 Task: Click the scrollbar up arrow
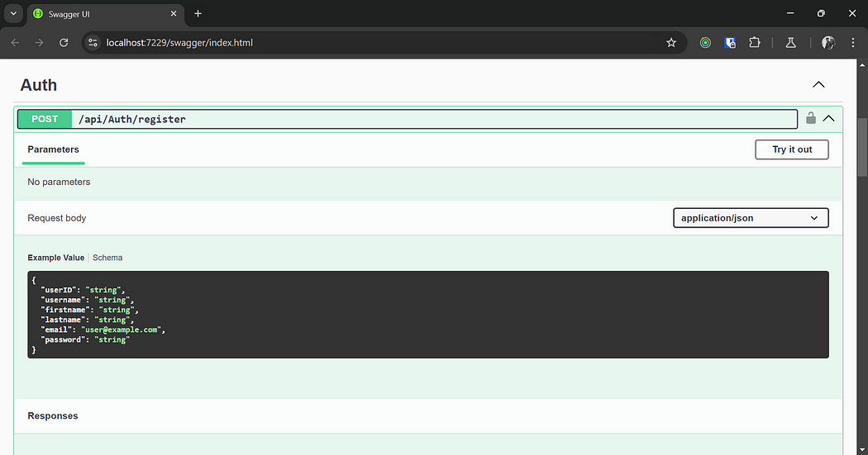tap(862, 64)
